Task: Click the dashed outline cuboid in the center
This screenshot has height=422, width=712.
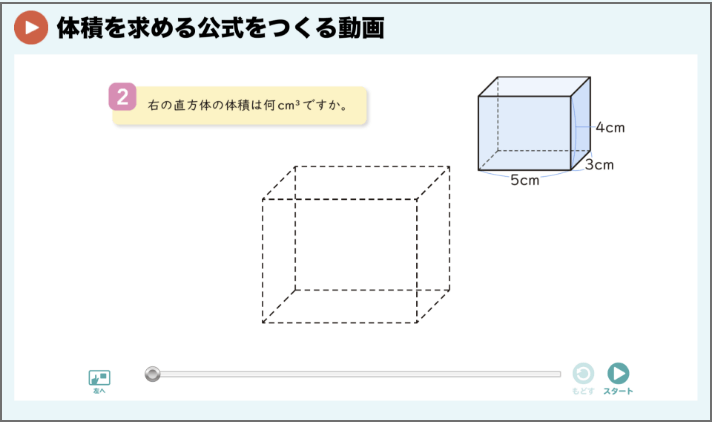Action: 356,244
